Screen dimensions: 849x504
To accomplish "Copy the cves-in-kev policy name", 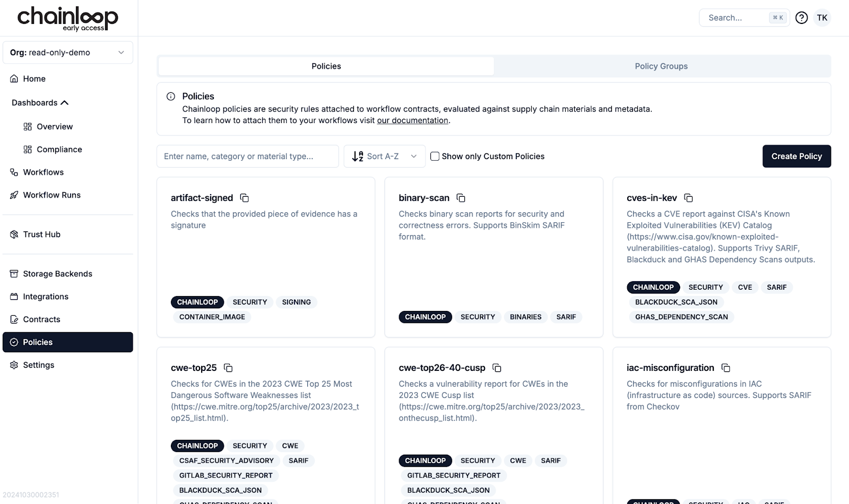I will [x=688, y=198].
